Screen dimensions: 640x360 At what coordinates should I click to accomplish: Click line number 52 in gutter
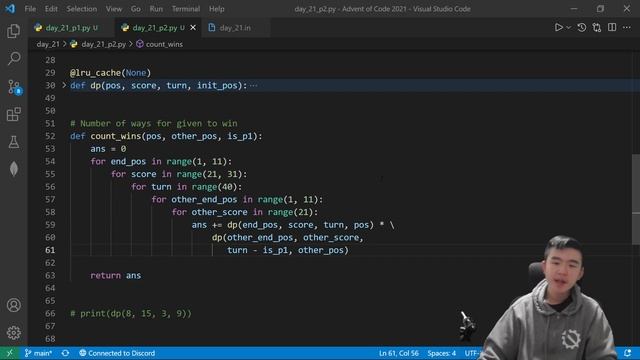(x=50, y=136)
